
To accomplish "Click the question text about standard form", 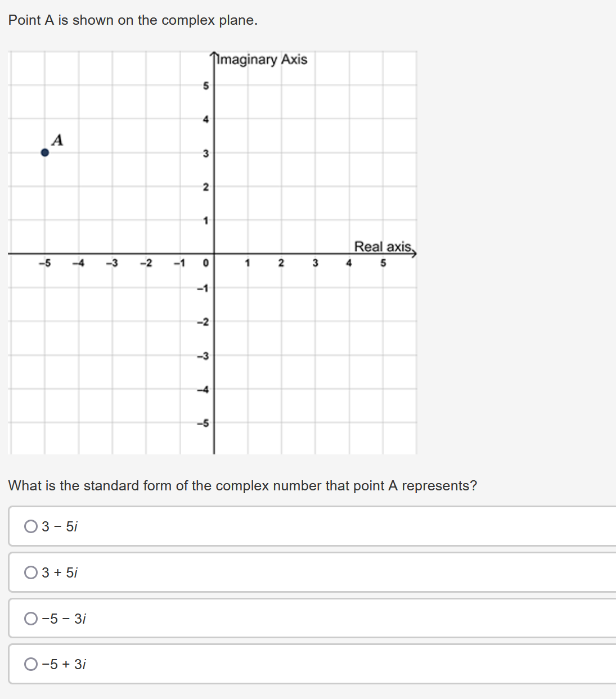I will [243, 486].
